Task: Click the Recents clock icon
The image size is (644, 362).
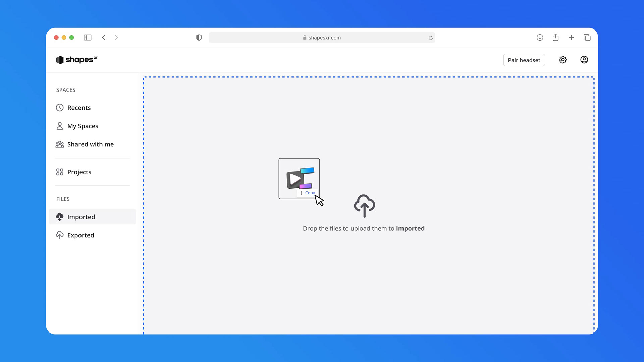Action: coord(60,108)
